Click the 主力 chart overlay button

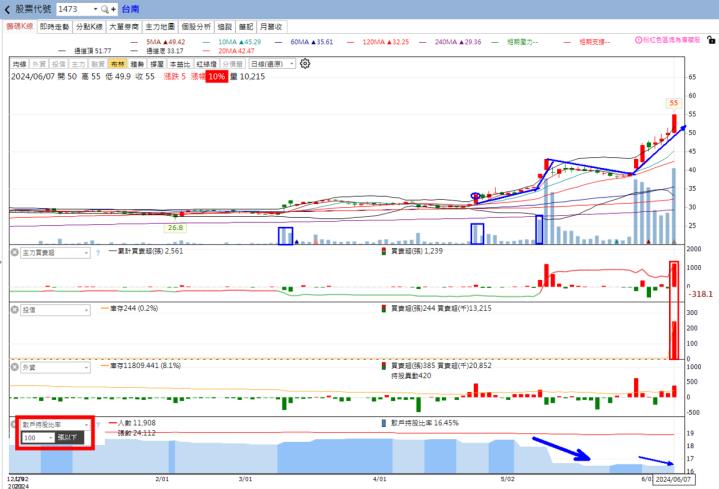78,64
